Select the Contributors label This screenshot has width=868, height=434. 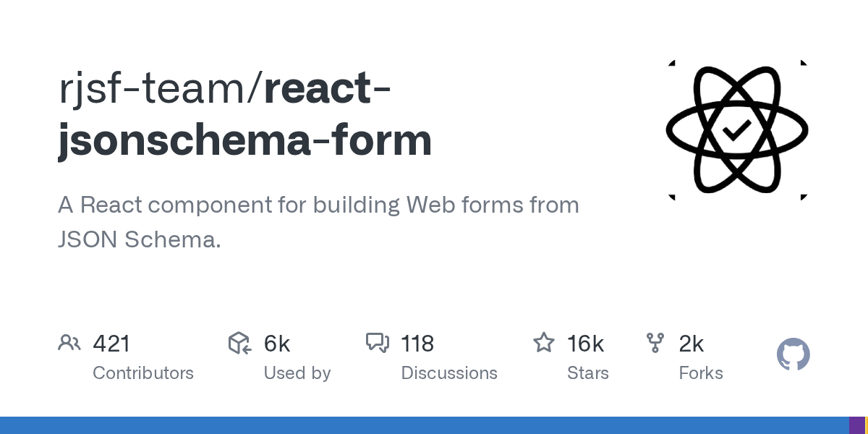click(143, 373)
